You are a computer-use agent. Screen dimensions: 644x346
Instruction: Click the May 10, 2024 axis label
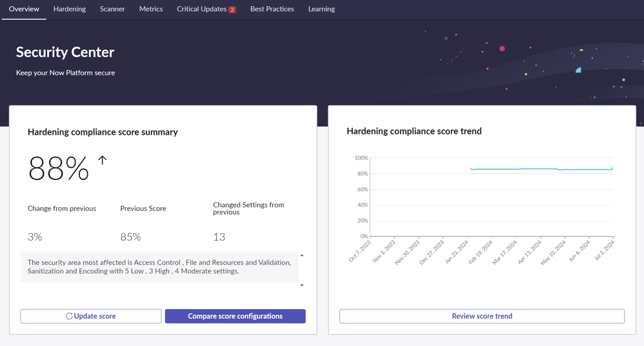(553, 252)
